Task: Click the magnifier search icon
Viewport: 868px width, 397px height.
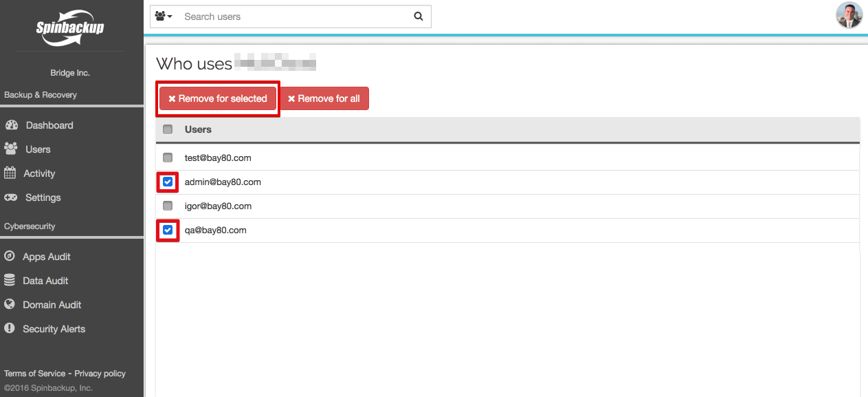Action: 419,17
